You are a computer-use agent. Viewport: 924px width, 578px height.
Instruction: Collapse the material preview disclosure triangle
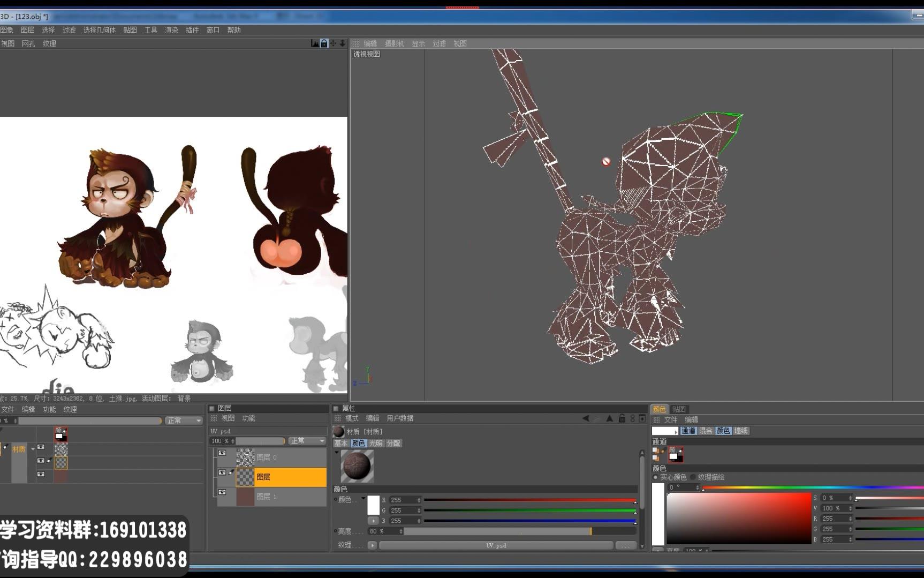tap(336, 453)
